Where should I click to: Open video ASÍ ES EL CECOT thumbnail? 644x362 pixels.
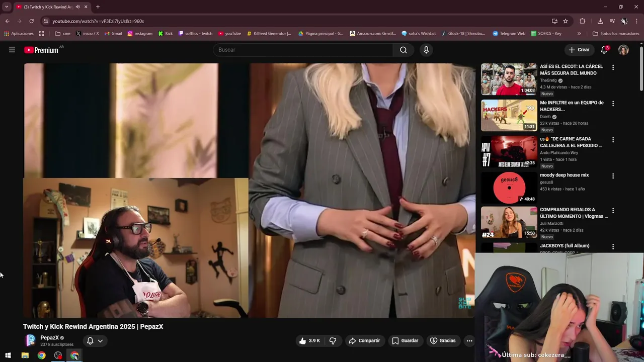(509, 79)
